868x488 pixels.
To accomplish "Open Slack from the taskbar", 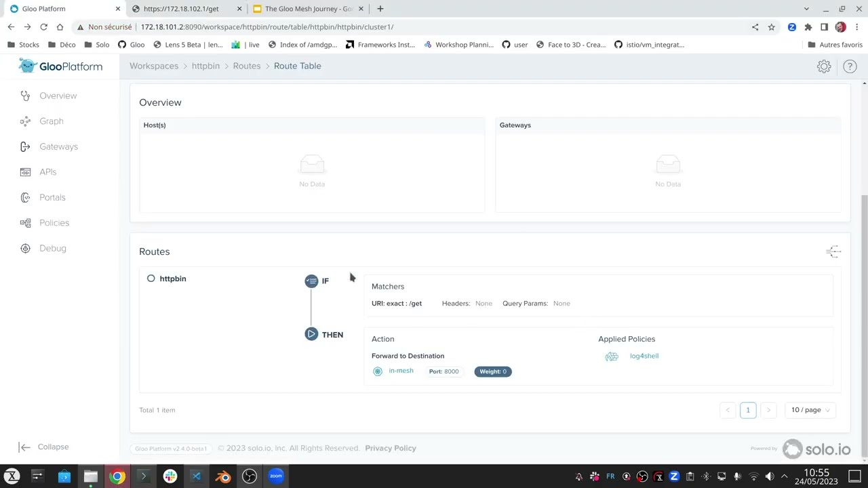I will pos(170,476).
